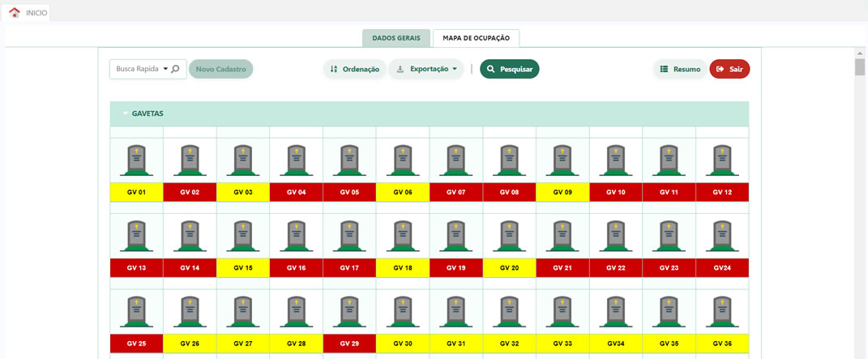Switch to the DADOS GERAIS tab

pos(396,38)
